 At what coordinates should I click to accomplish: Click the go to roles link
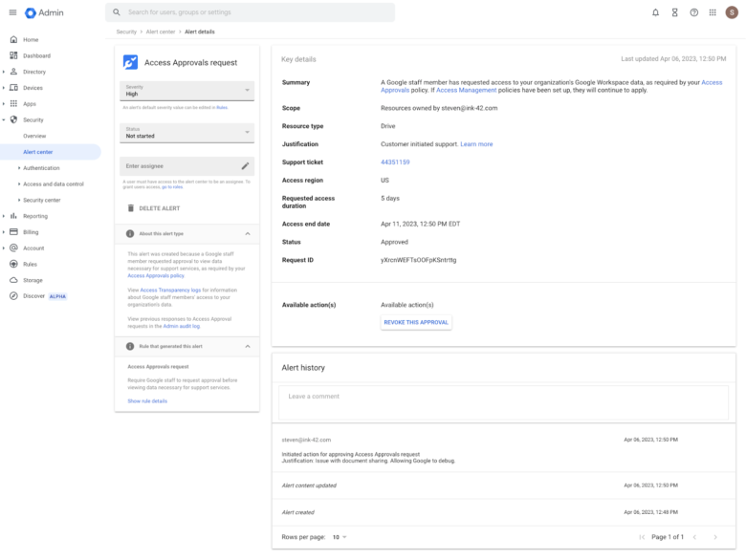[x=172, y=186]
